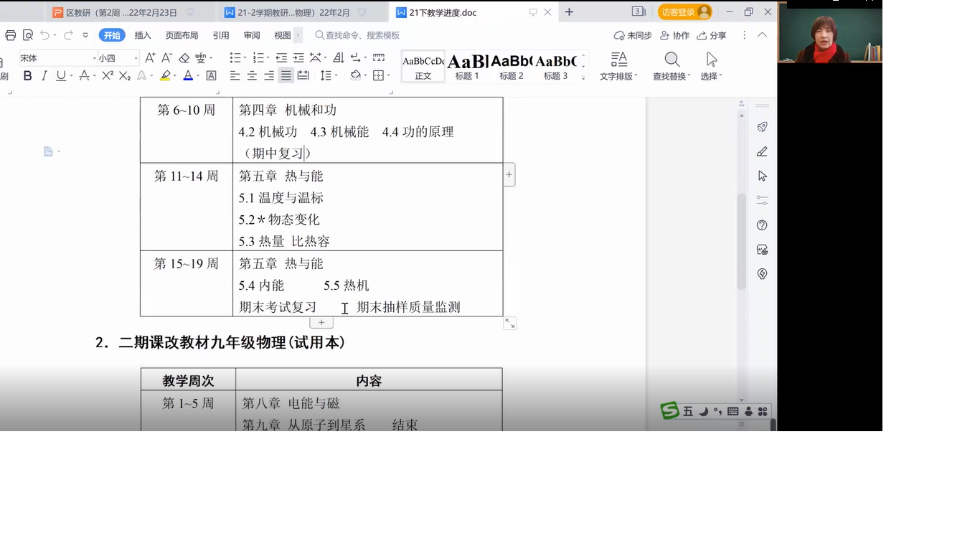
Task: Click the superscript X² icon
Action: pyautogui.click(x=108, y=76)
